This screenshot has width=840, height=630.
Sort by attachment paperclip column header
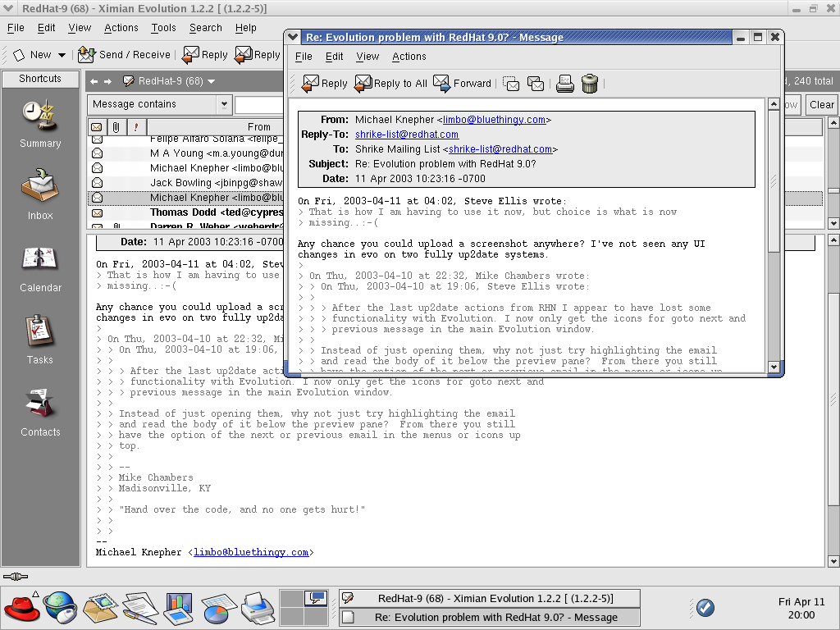[x=116, y=127]
